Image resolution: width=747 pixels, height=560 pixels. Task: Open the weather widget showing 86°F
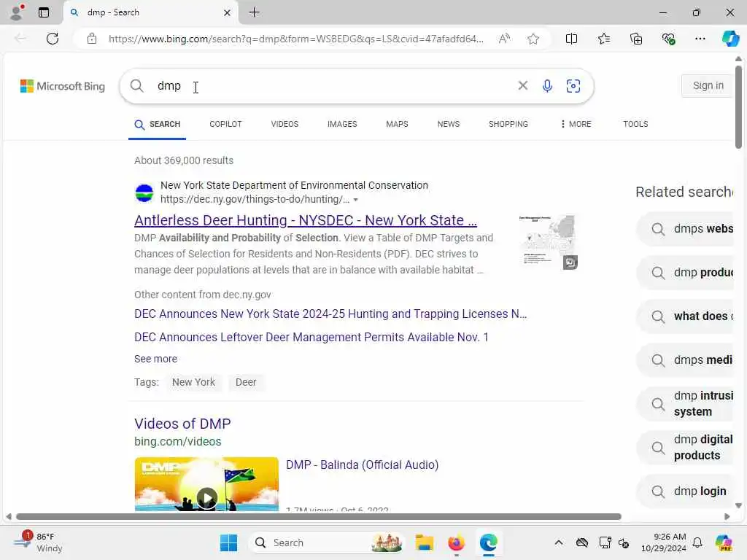pos(38,542)
